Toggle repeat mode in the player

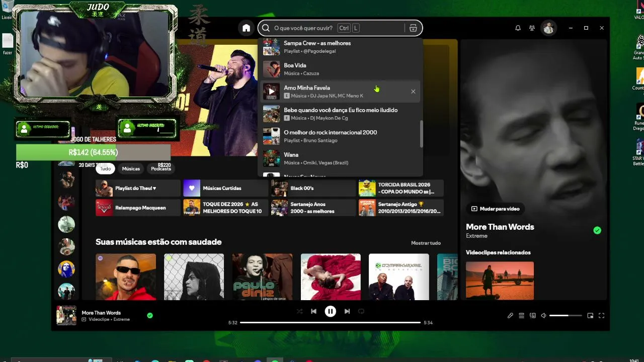pyautogui.click(x=361, y=311)
